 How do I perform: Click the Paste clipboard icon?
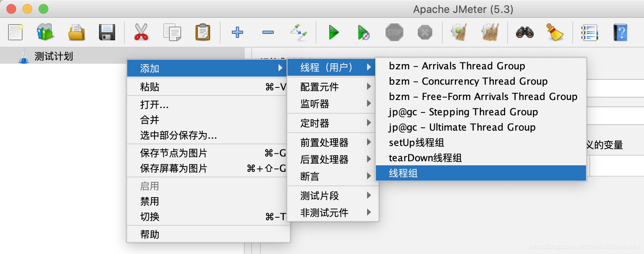203,32
